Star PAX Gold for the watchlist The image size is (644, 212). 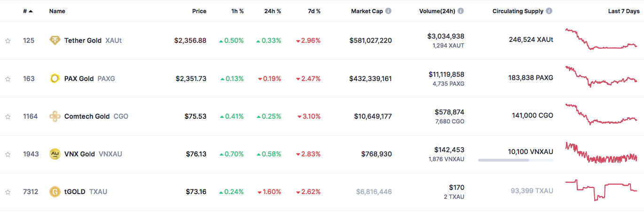point(8,79)
